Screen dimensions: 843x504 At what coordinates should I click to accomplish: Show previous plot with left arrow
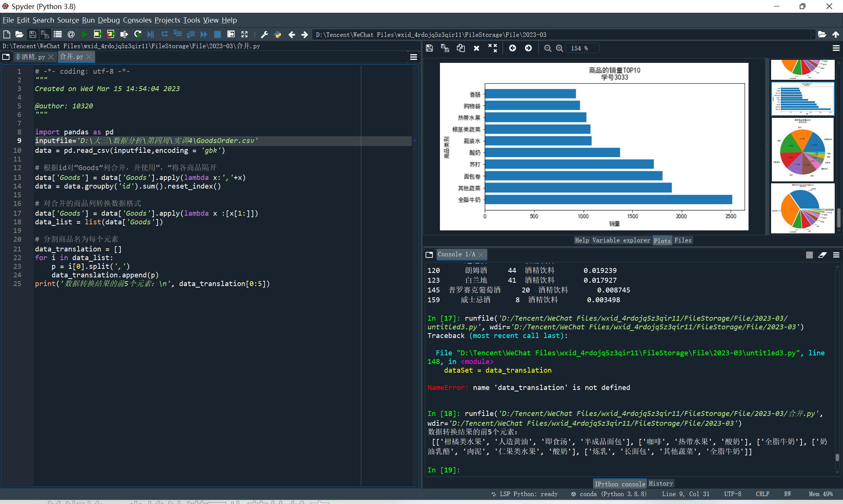(513, 48)
